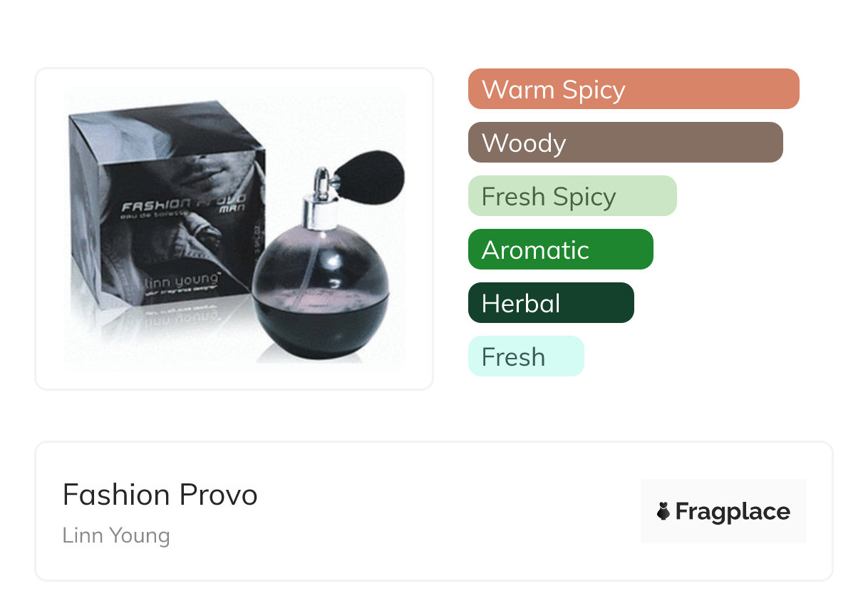The height and width of the screenshot is (616, 868).
Task: Click the Herbal accord bar
Action: tap(550, 303)
